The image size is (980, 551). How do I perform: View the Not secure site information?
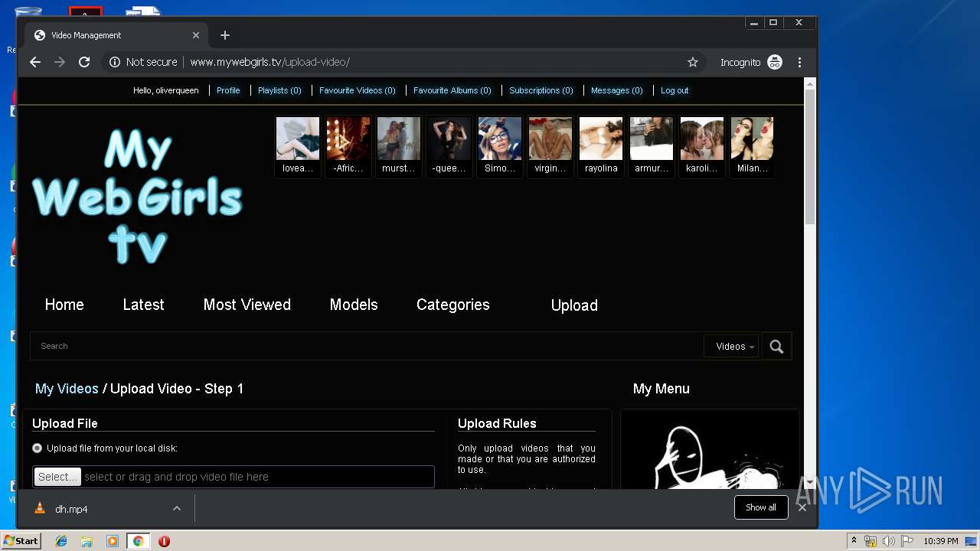click(x=143, y=62)
